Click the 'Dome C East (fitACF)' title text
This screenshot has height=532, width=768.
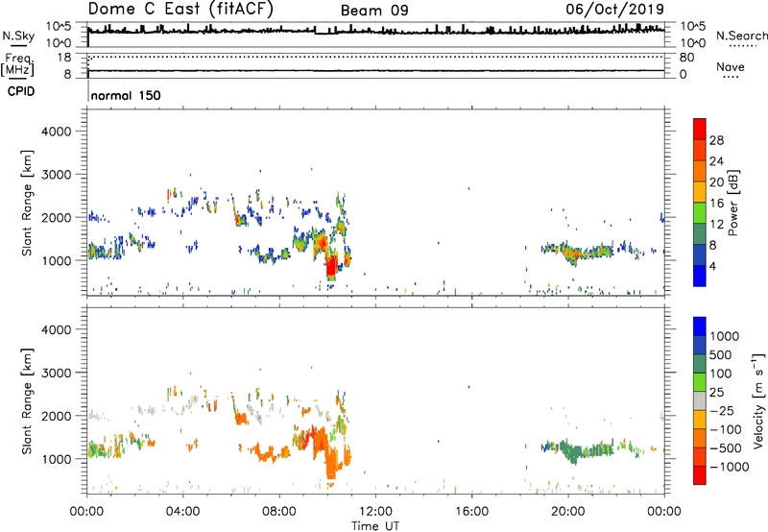pyautogui.click(x=180, y=10)
